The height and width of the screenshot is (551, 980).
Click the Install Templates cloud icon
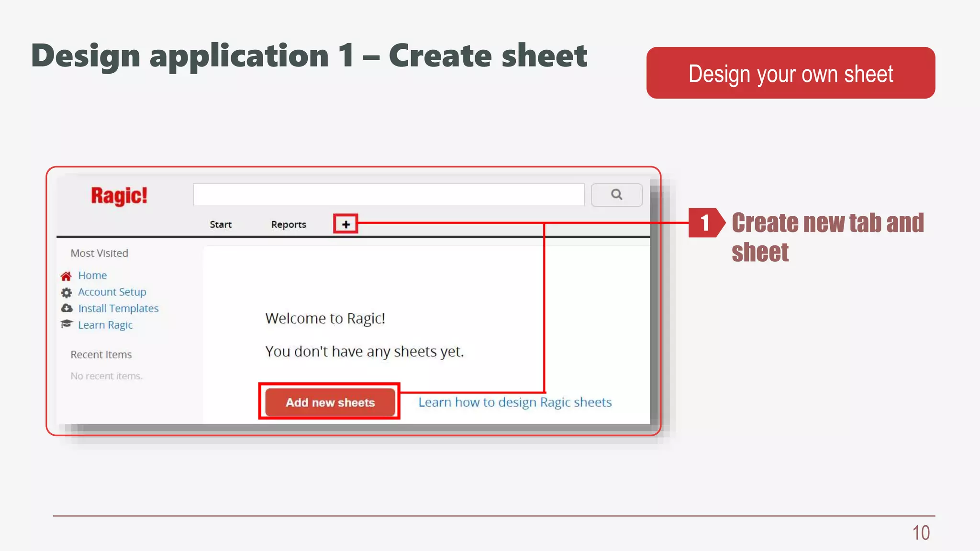(x=67, y=308)
